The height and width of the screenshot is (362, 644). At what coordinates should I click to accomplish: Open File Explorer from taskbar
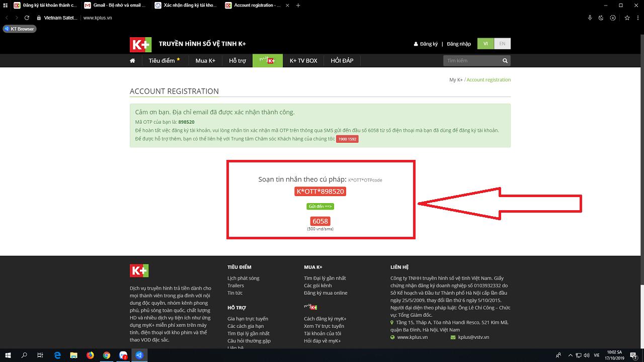point(73,355)
